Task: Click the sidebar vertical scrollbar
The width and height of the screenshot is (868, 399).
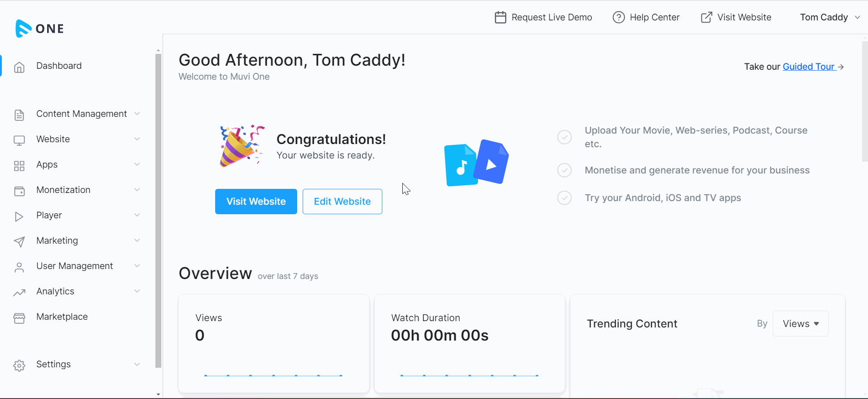Action: pos(158,211)
